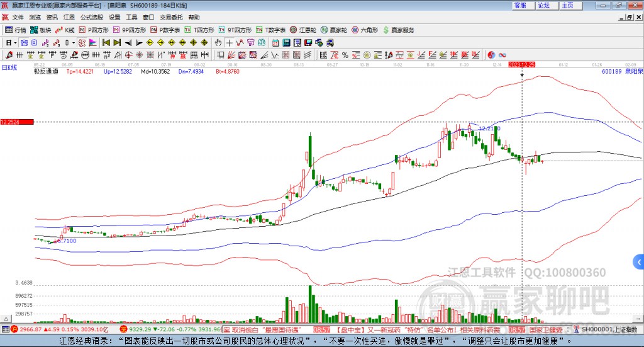The image size is (644, 347).
Task: Toggle the colorful flag chart mode icon
Action: [x=93, y=43]
